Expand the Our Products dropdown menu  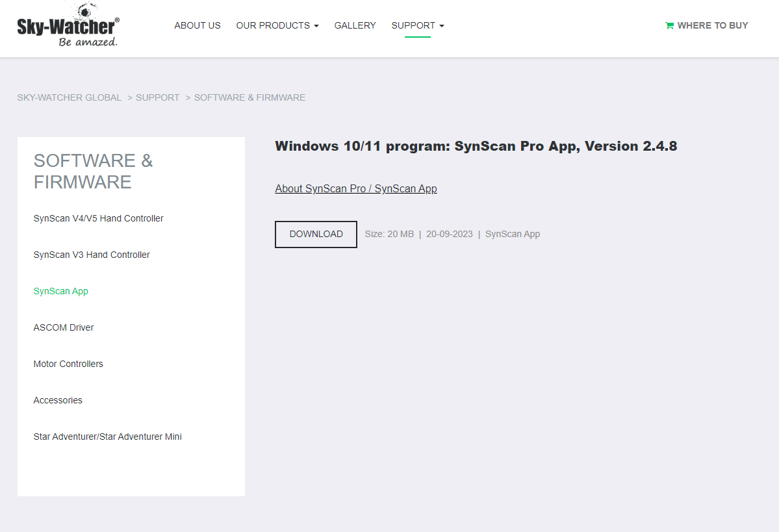[x=277, y=25]
